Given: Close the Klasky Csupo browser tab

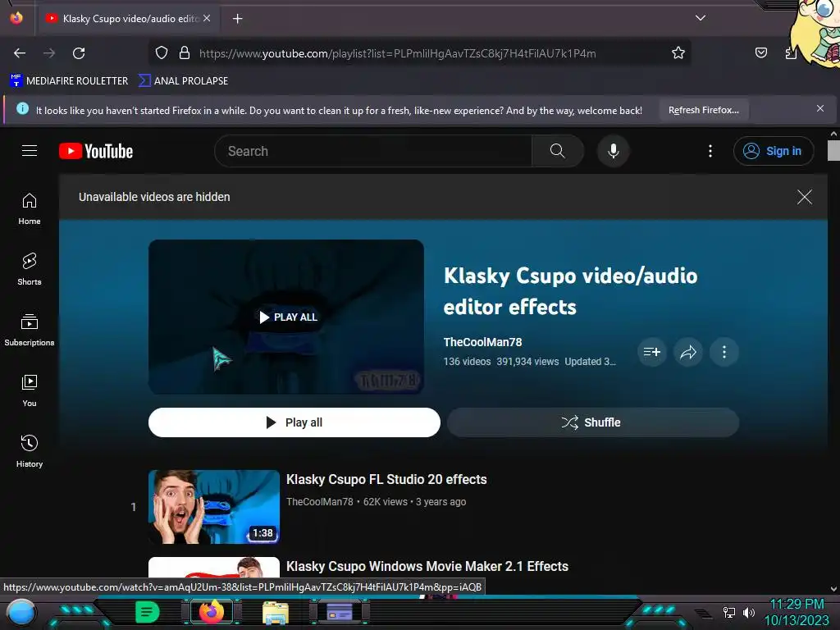Looking at the screenshot, I should click(207, 18).
